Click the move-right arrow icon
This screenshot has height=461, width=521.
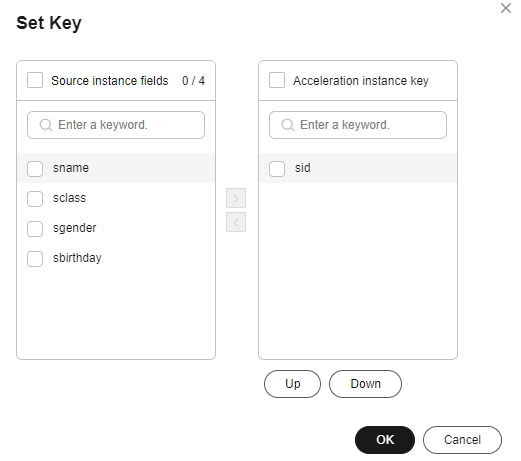pos(236,198)
